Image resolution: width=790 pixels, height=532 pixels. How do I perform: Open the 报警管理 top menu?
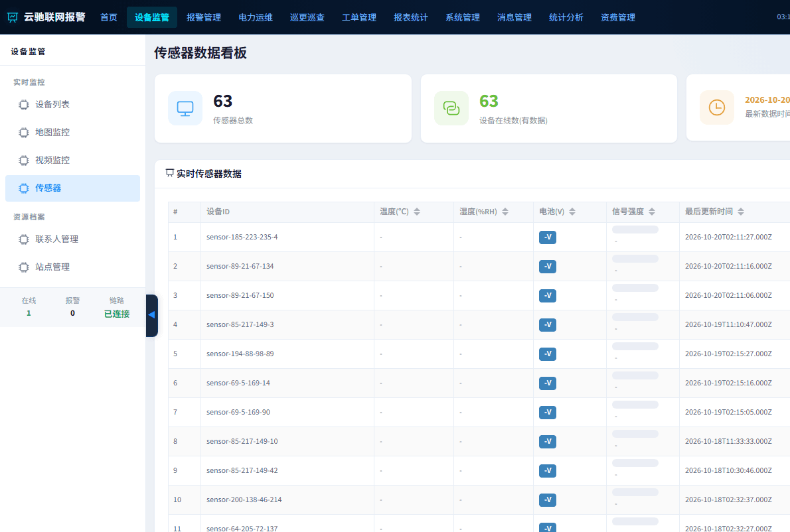(x=204, y=18)
